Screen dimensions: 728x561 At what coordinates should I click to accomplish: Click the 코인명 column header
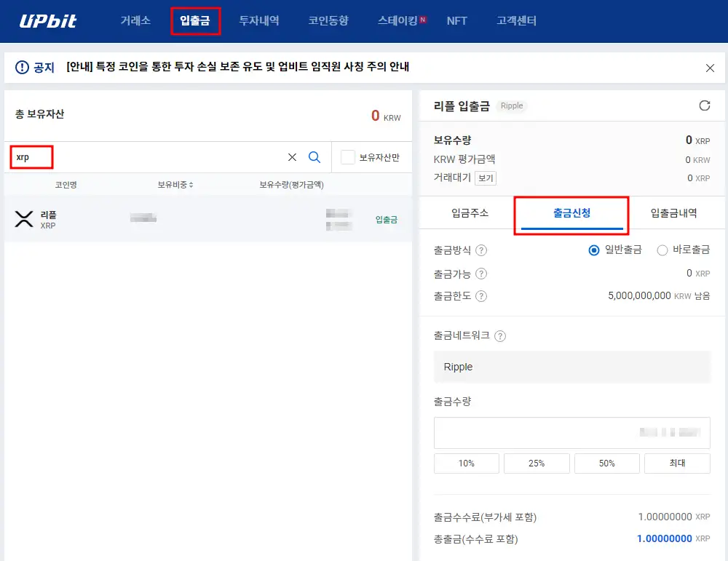pos(66,185)
